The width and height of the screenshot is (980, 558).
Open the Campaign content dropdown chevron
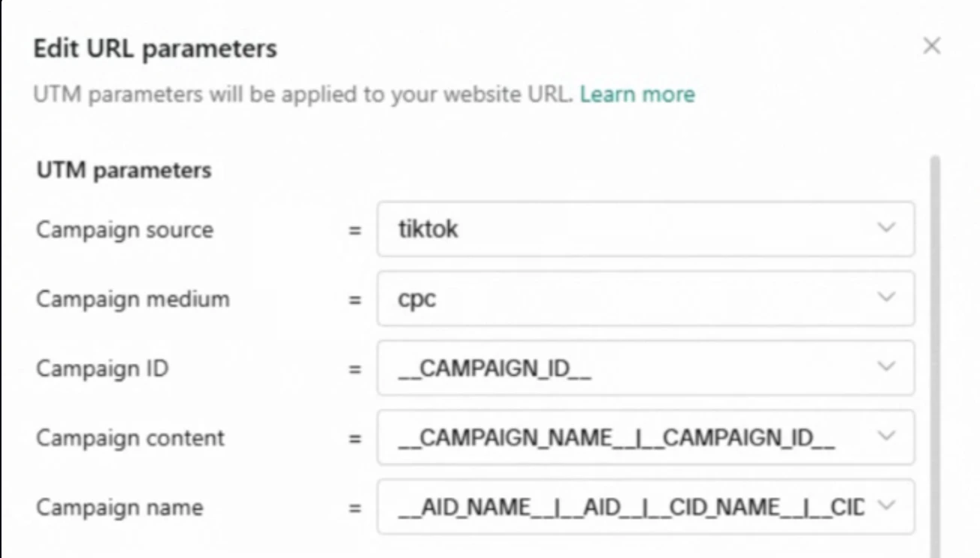click(887, 436)
